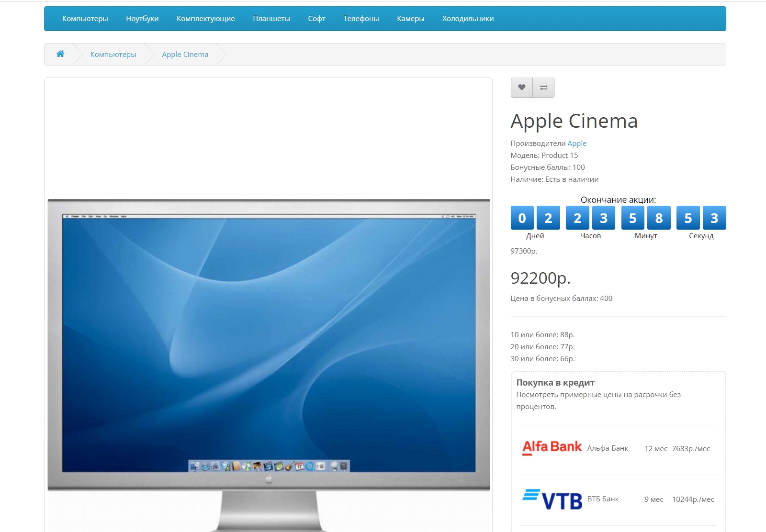
Task: Click the old price 97300р.
Action: point(524,251)
